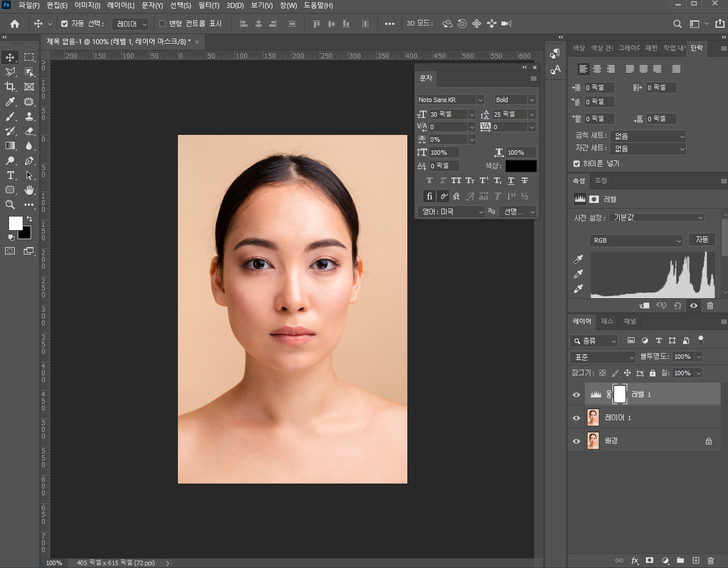This screenshot has width=728, height=568.
Task: Close the Character floating panel
Action: pos(534,67)
